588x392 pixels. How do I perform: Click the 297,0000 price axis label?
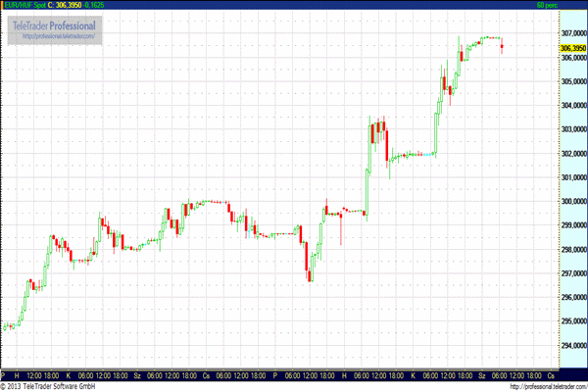(572, 273)
